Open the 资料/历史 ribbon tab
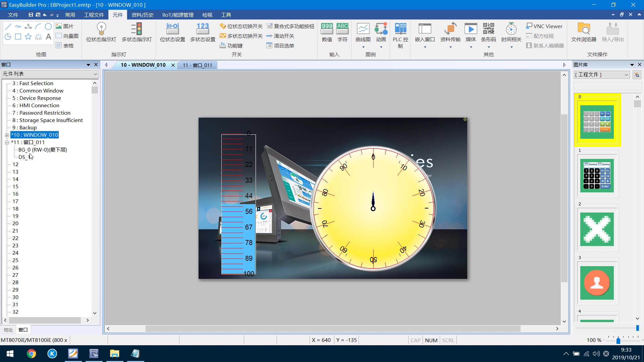This screenshot has height=362, width=644. pos(142,15)
